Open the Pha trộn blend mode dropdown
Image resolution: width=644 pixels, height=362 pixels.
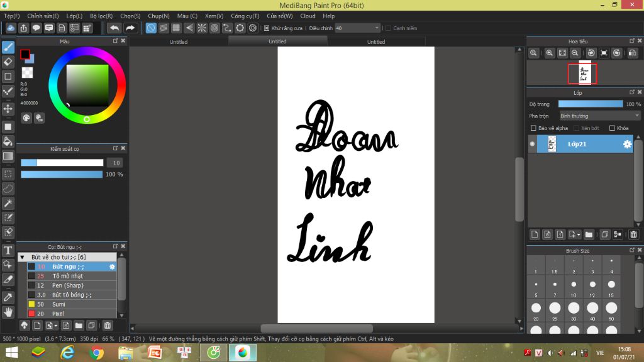[599, 116]
